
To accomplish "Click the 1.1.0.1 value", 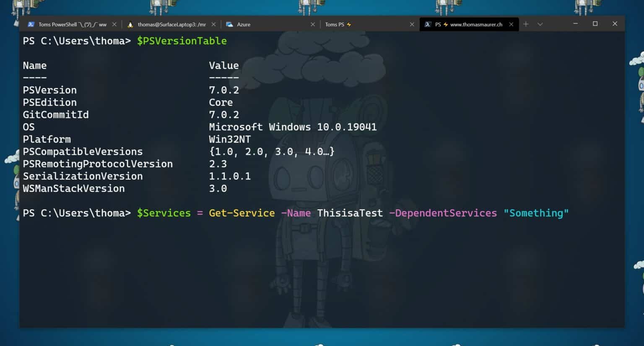I will (230, 176).
